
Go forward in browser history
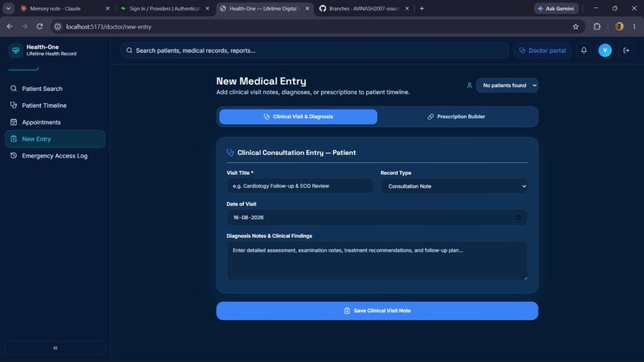point(25,26)
